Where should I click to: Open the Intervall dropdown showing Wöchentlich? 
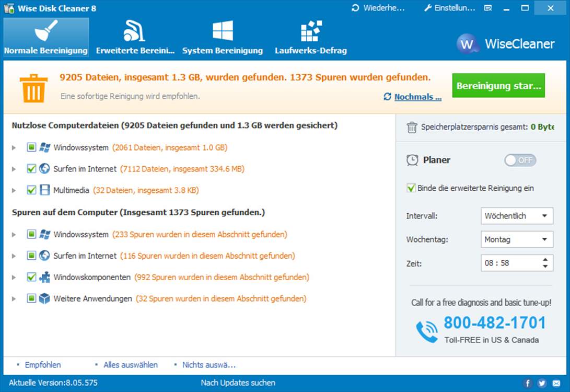[517, 216]
